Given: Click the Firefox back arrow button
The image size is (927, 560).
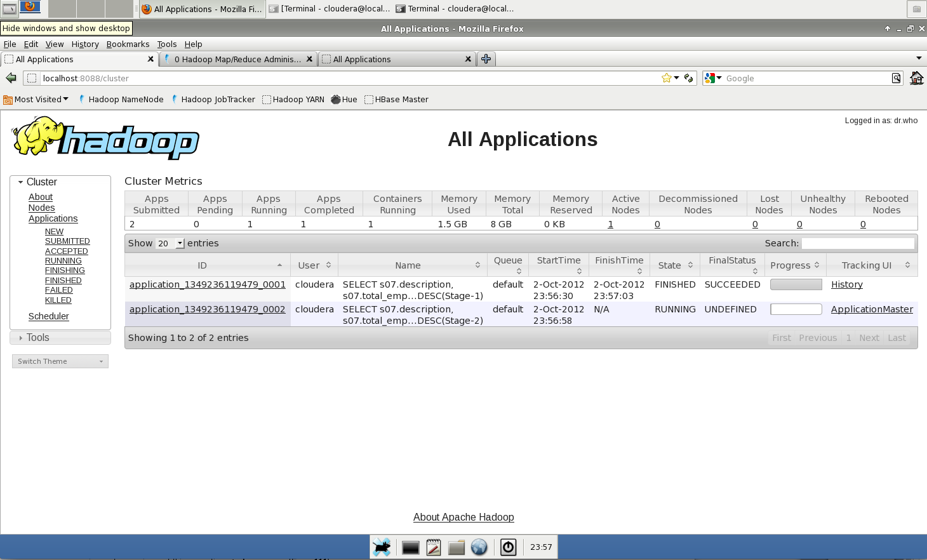Looking at the screenshot, I should (11, 78).
